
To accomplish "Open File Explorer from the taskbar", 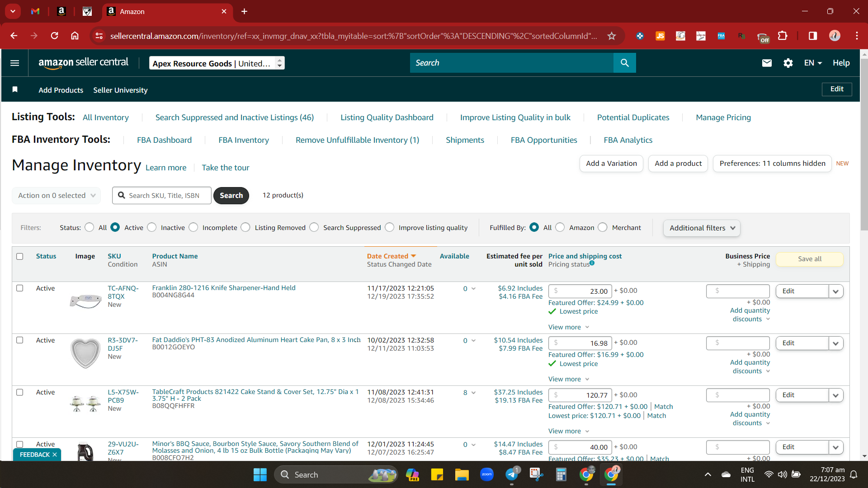I will (462, 474).
